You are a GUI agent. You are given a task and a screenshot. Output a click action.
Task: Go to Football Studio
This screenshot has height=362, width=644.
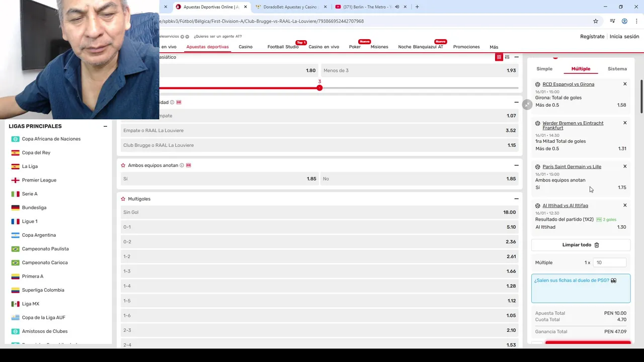point(283,47)
